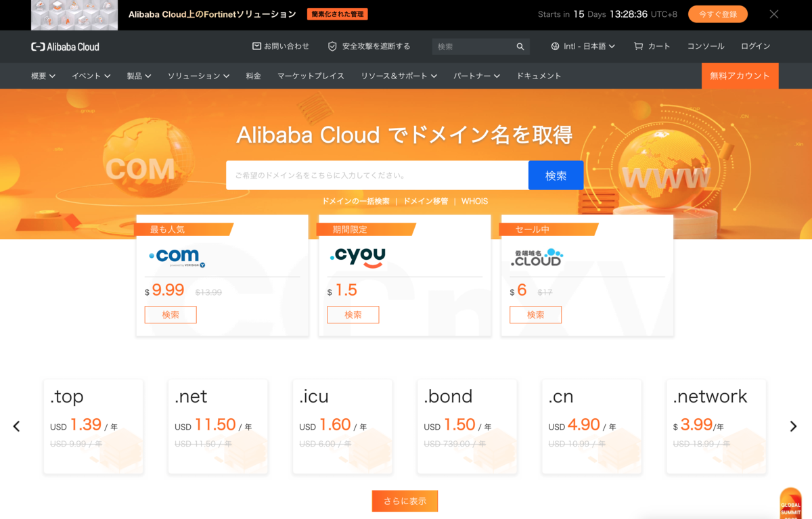
Task: Open the コンソール link
Action: click(706, 47)
